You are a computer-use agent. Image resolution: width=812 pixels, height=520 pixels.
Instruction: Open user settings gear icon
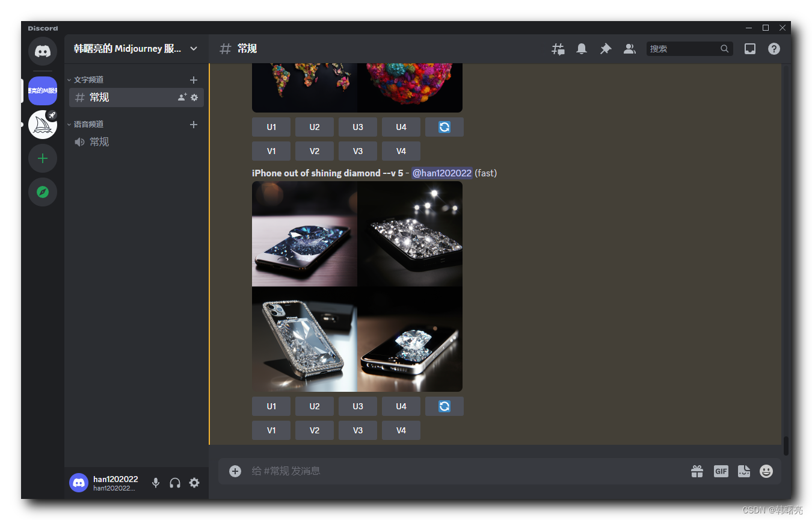tap(194, 483)
